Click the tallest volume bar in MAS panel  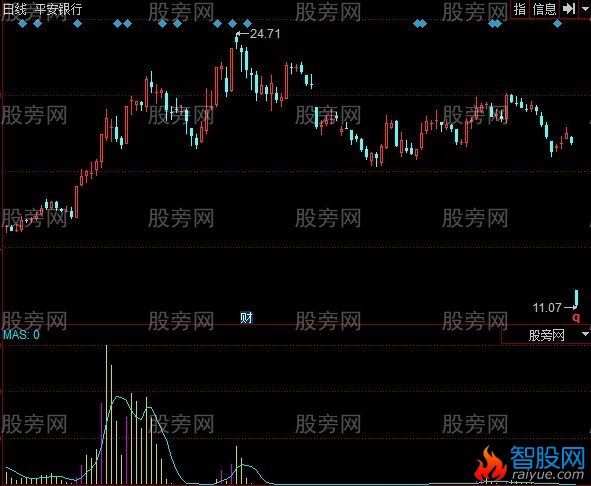tap(106, 414)
